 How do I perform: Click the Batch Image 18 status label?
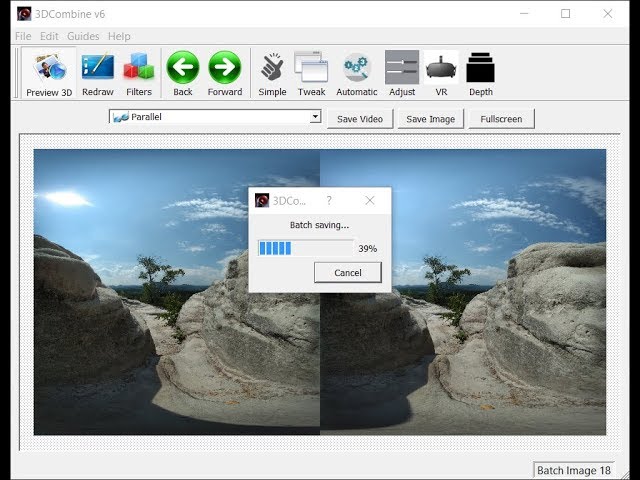click(573, 470)
